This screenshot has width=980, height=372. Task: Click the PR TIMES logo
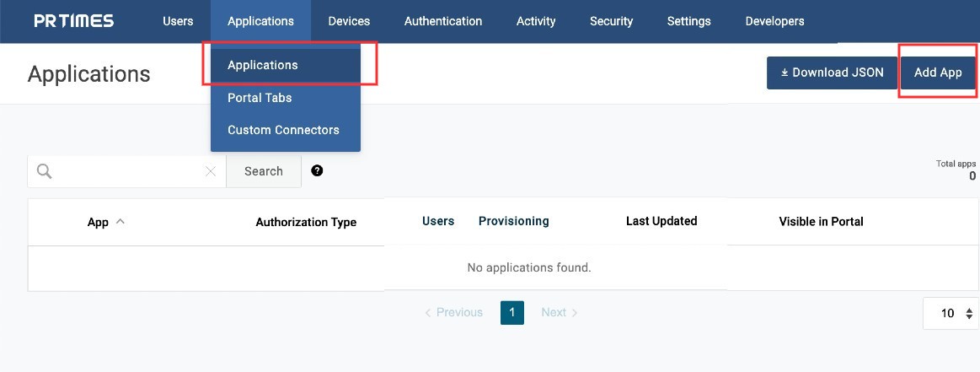(x=74, y=21)
